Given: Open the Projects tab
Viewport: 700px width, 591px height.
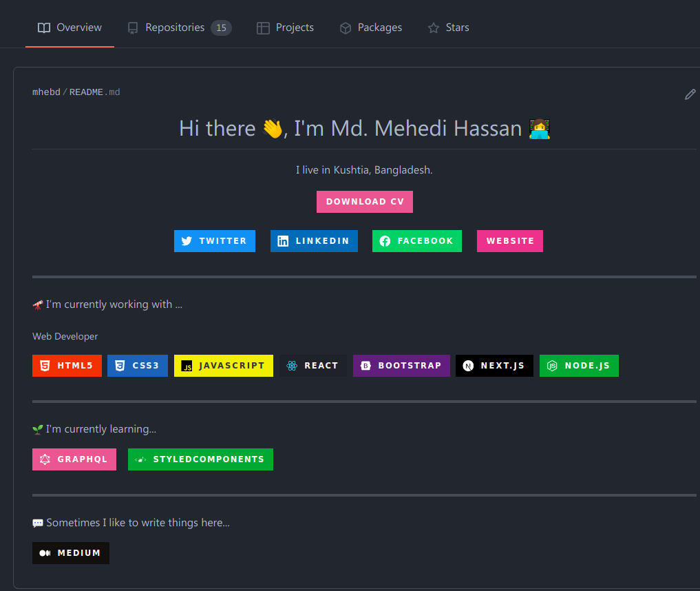Looking at the screenshot, I should 285,28.
